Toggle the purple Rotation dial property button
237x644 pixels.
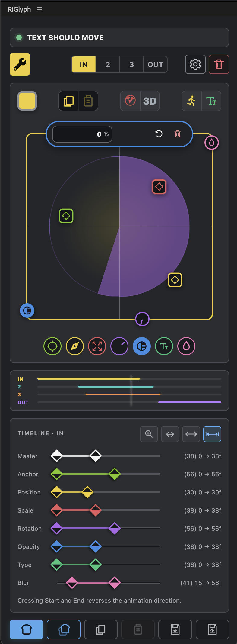[x=119, y=346]
